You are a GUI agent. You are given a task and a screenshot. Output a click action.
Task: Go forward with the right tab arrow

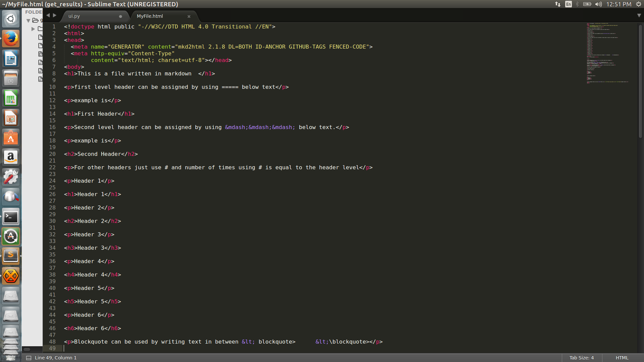tap(55, 15)
